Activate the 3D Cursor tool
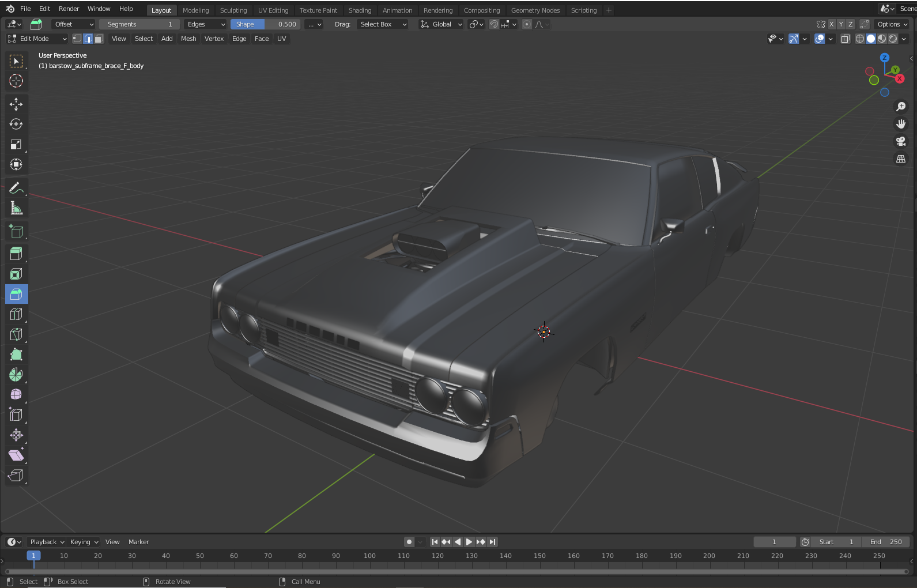 16,81
